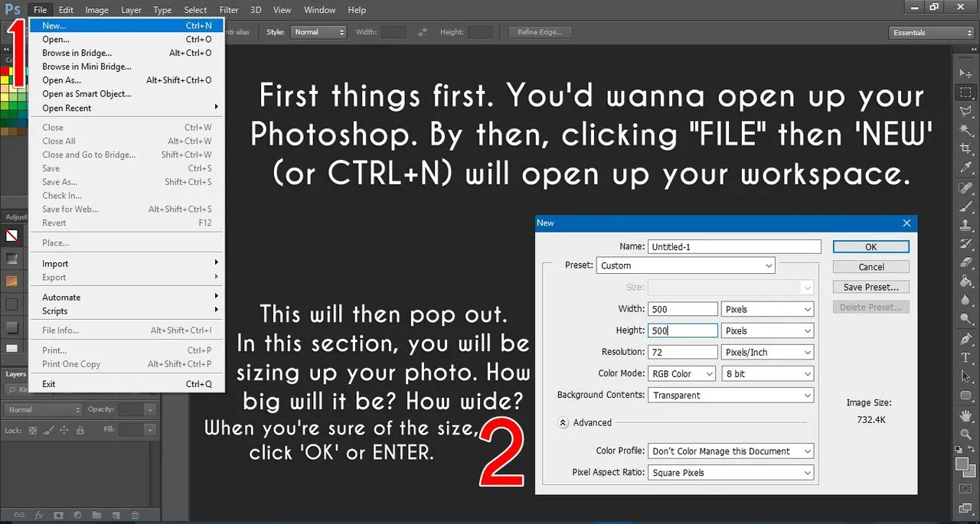
Task: Click the new adjustment layer icon
Action: (x=77, y=515)
